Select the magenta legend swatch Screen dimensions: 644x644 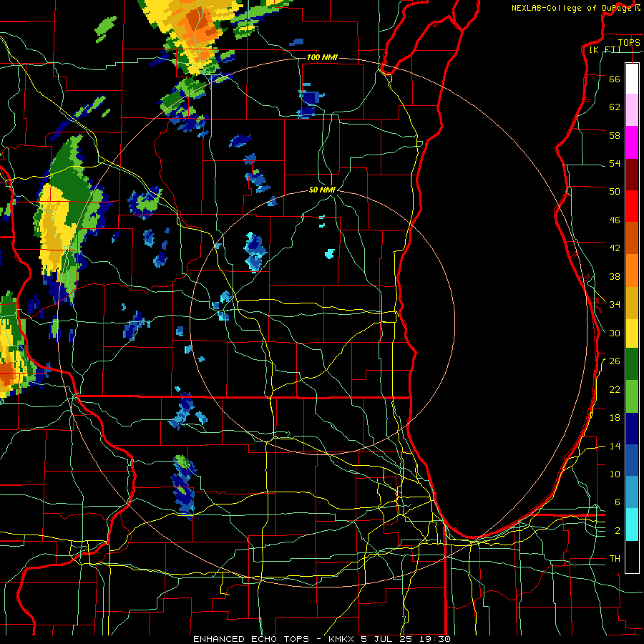(x=632, y=142)
